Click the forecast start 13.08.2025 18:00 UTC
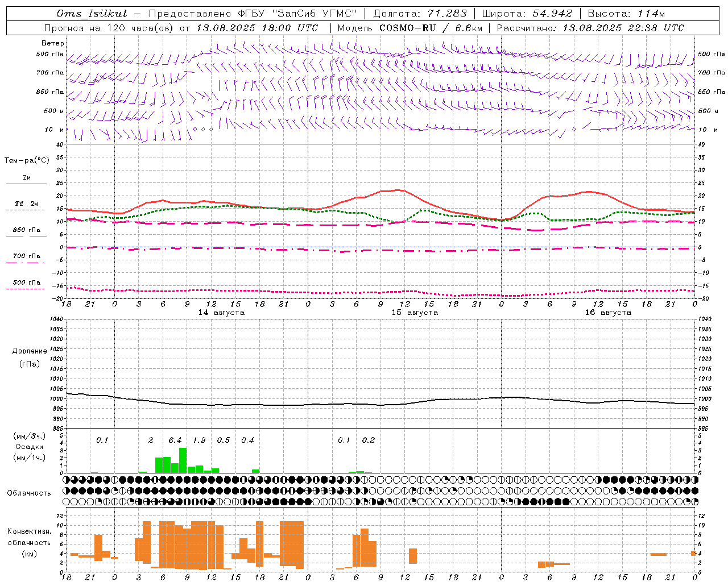 (x=257, y=28)
